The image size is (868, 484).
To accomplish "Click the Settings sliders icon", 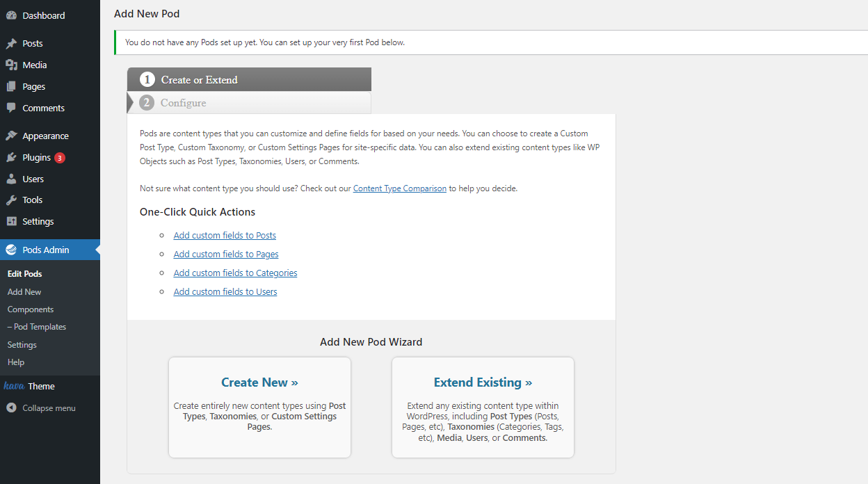I will (x=11, y=221).
